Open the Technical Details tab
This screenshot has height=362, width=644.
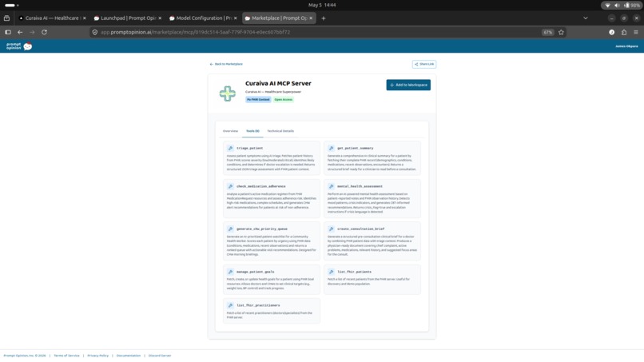coord(280,131)
